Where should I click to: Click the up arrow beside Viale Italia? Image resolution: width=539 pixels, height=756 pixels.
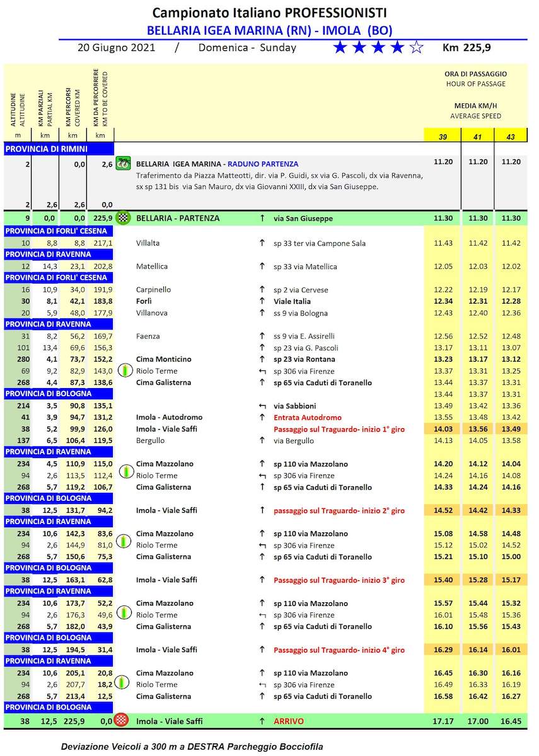pos(262,302)
